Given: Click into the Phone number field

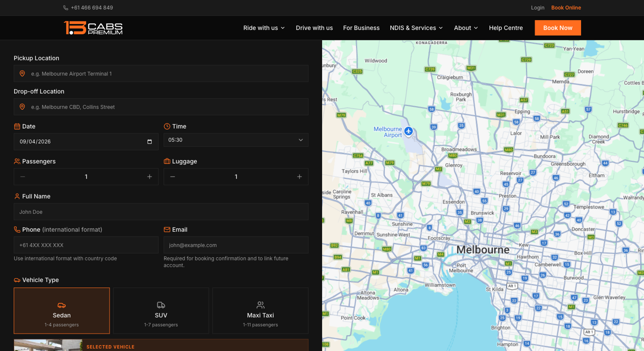Looking at the screenshot, I should [x=86, y=245].
